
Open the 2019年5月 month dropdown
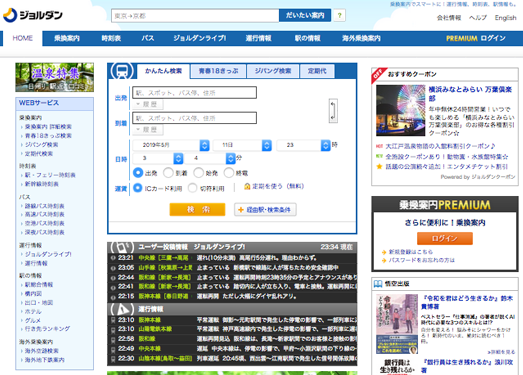click(x=171, y=145)
